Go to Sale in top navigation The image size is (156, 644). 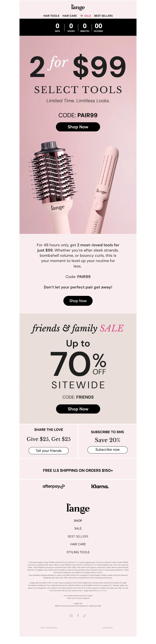87,16
